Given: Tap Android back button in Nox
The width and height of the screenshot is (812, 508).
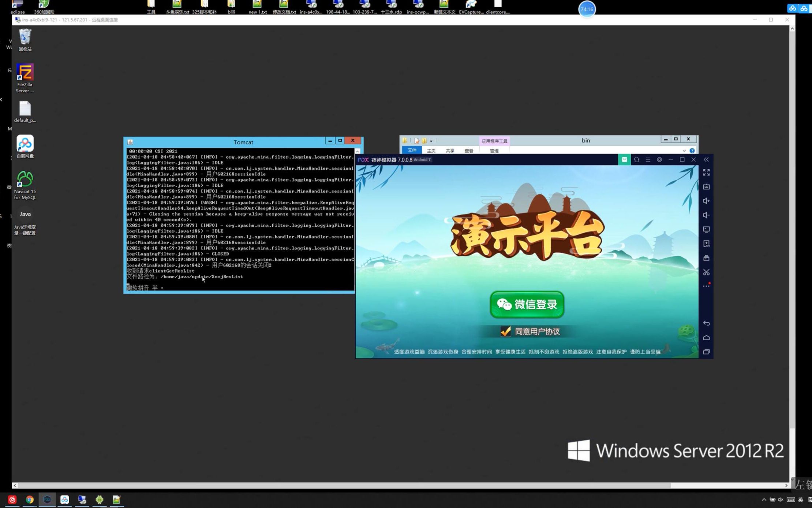Looking at the screenshot, I should 706,323.
